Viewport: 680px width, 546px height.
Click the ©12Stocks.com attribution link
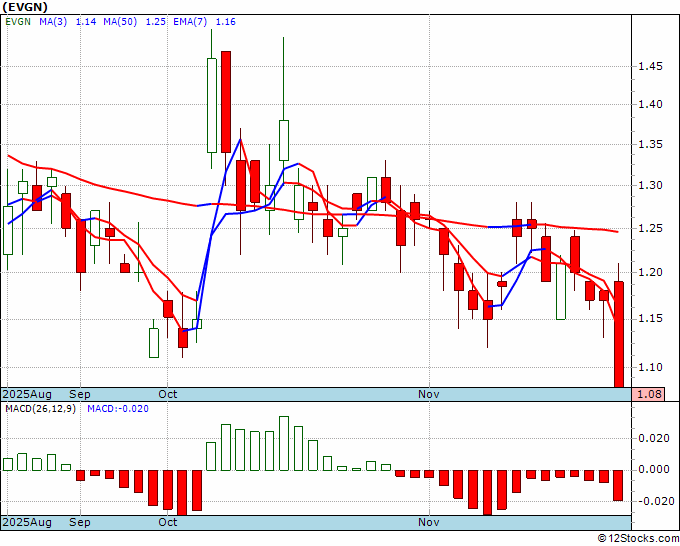pos(638,539)
